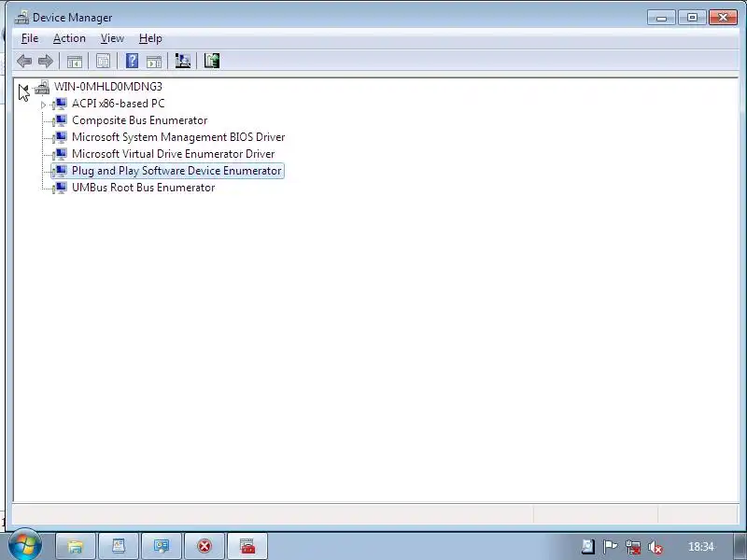Click the red X circle taskbar button
The width and height of the screenshot is (747, 560).
204,546
